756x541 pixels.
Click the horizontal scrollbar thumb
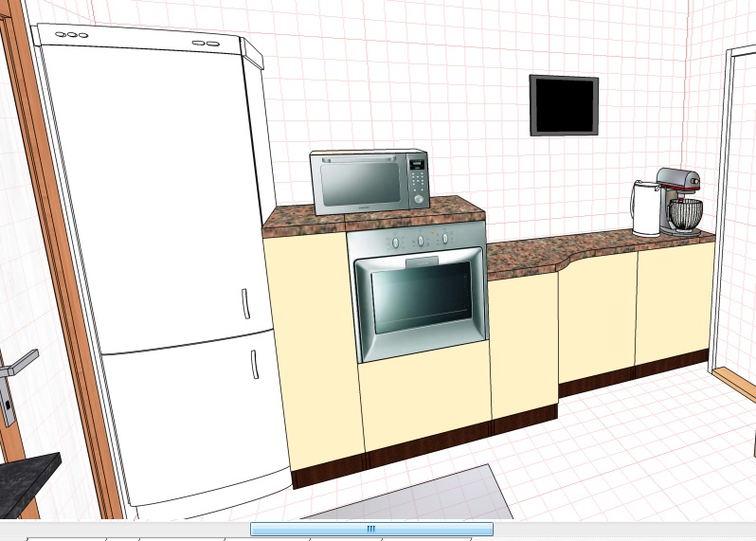tap(371, 529)
